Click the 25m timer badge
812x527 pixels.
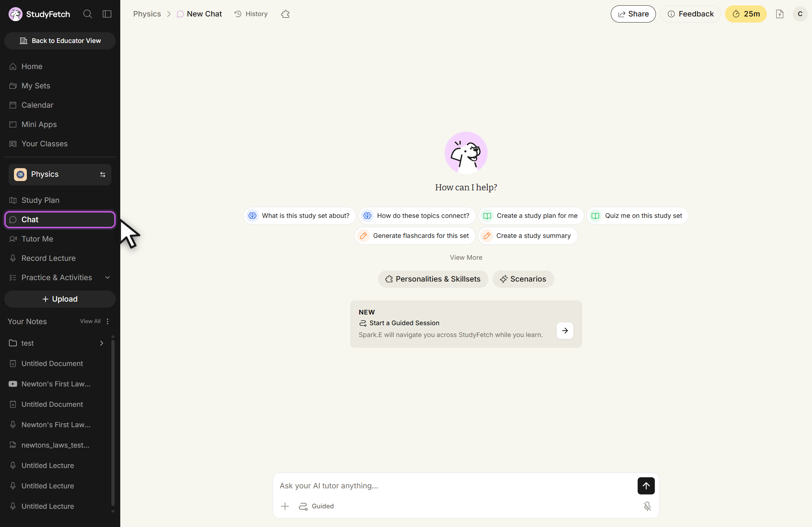tap(746, 14)
